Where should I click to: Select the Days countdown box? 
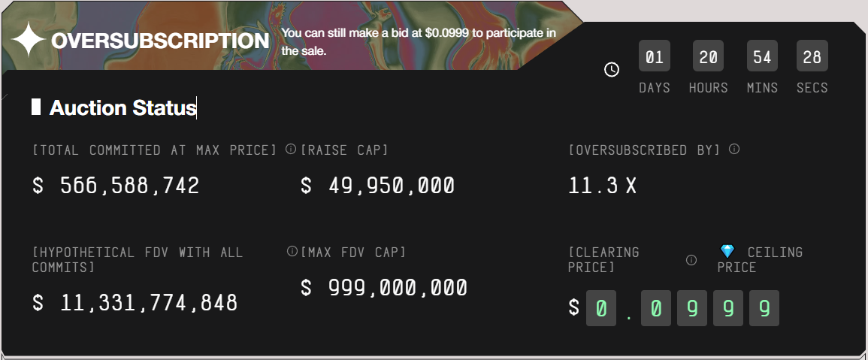[654, 57]
